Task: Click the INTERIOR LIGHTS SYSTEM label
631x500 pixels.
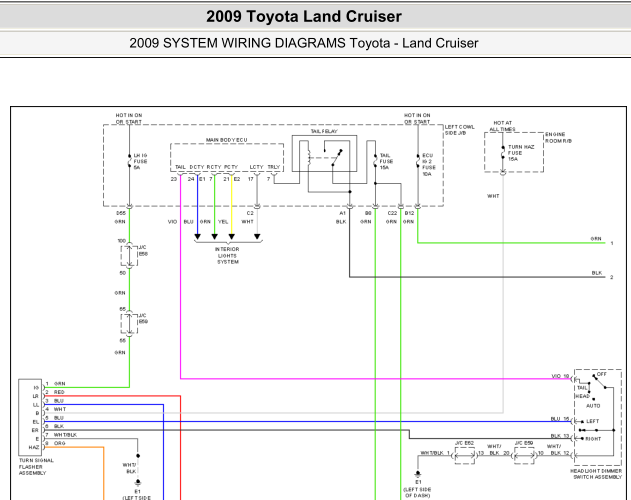Action: tap(227, 256)
